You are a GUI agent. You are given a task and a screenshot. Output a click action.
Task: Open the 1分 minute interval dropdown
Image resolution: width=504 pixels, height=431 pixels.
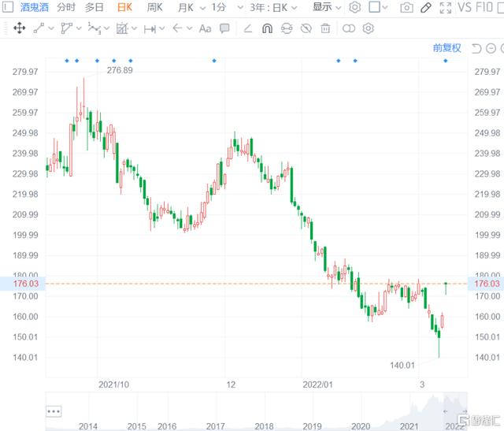tap(224, 8)
